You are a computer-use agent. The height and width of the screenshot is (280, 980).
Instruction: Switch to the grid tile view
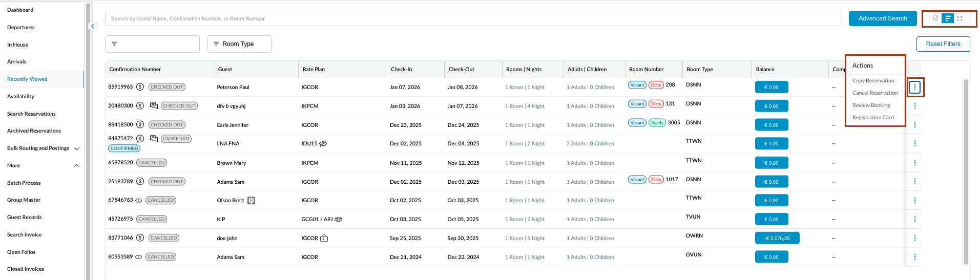[x=960, y=18]
